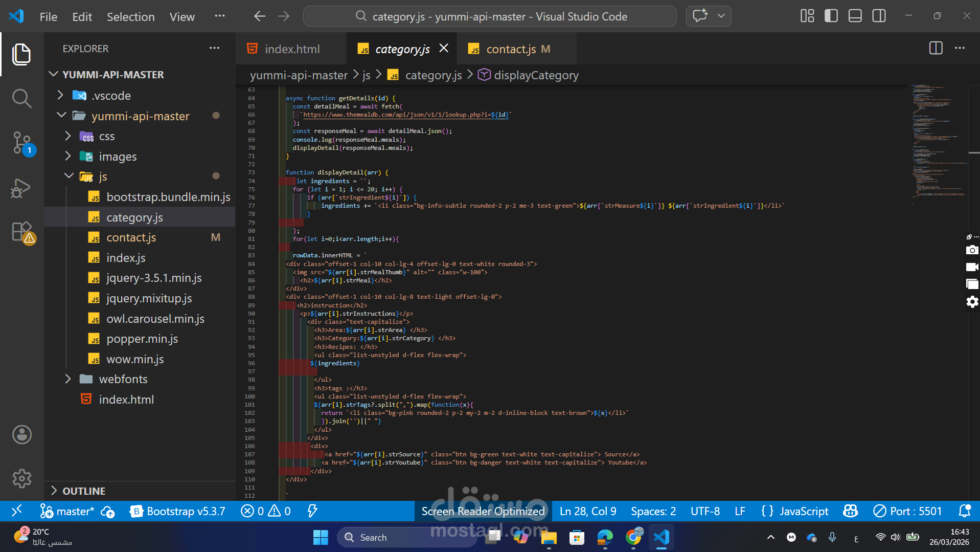Split the editor to the right
Image resolution: width=980 pixels, height=552 pixels.
pyautogui.click(x=936, y=49)
